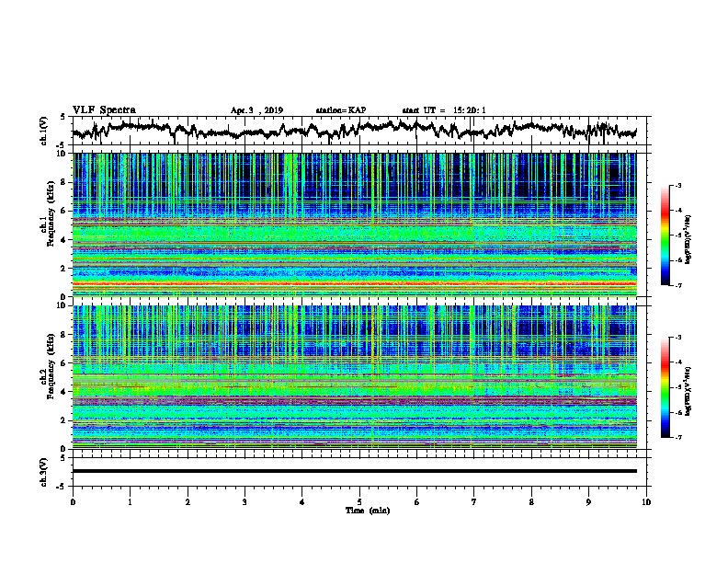Click the ch.2 spectrogram panel
Viewport: 728px width, 563px height.
point(355,377)
